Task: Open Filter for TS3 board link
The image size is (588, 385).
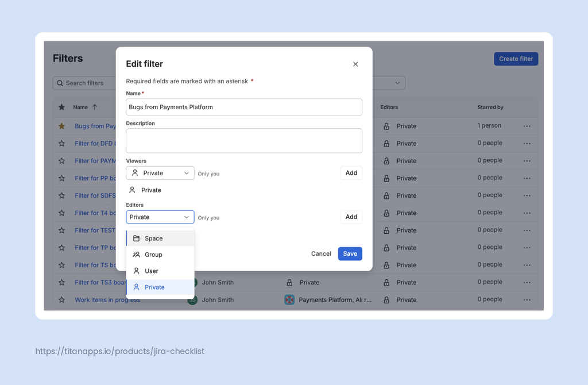Action: point(100,282)
